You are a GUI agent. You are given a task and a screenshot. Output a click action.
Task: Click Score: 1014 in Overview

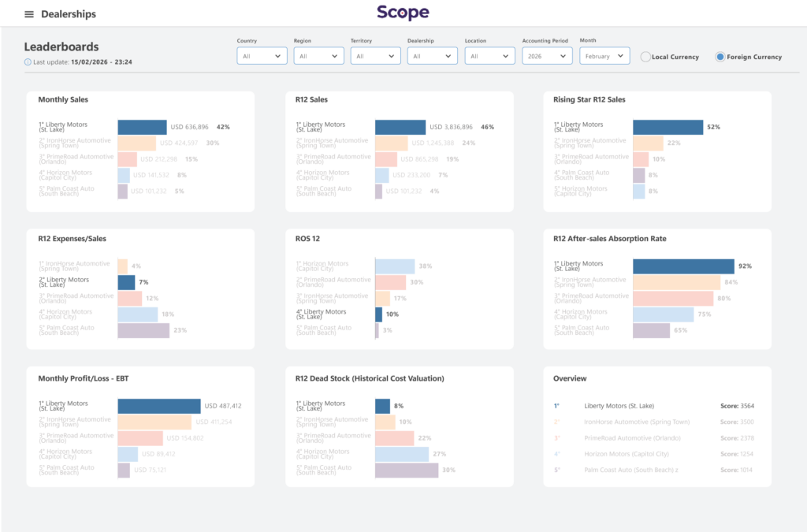pyautogui.click(x=736, y=471)
